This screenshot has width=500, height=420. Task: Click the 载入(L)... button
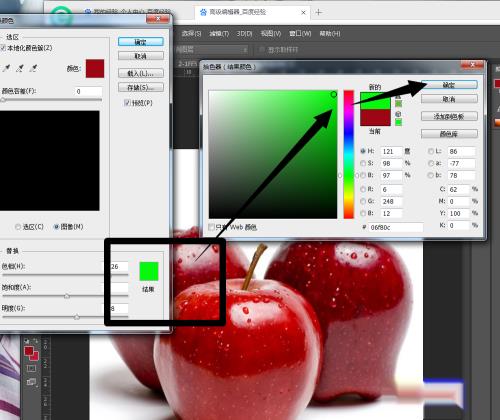coord(141,73)
